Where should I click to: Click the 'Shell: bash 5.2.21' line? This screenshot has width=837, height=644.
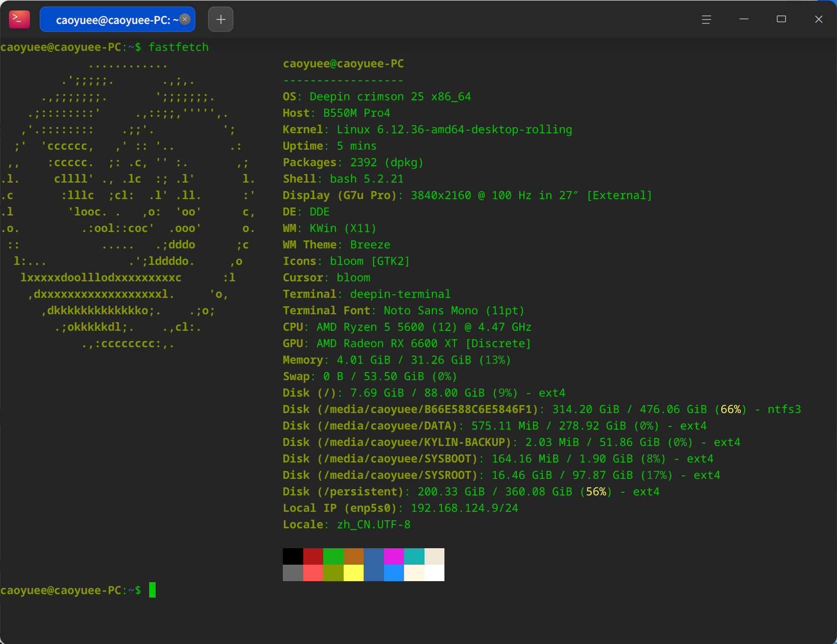click(343, 179)
